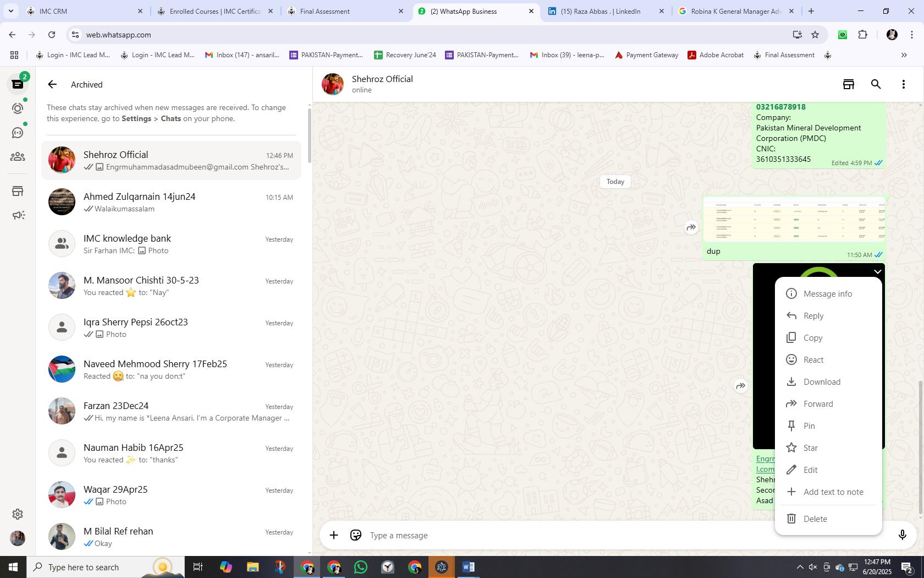This screenshot has width=924, height=578.
Task: Expand the tab search dropdown arrow
Action: [10, 11]
